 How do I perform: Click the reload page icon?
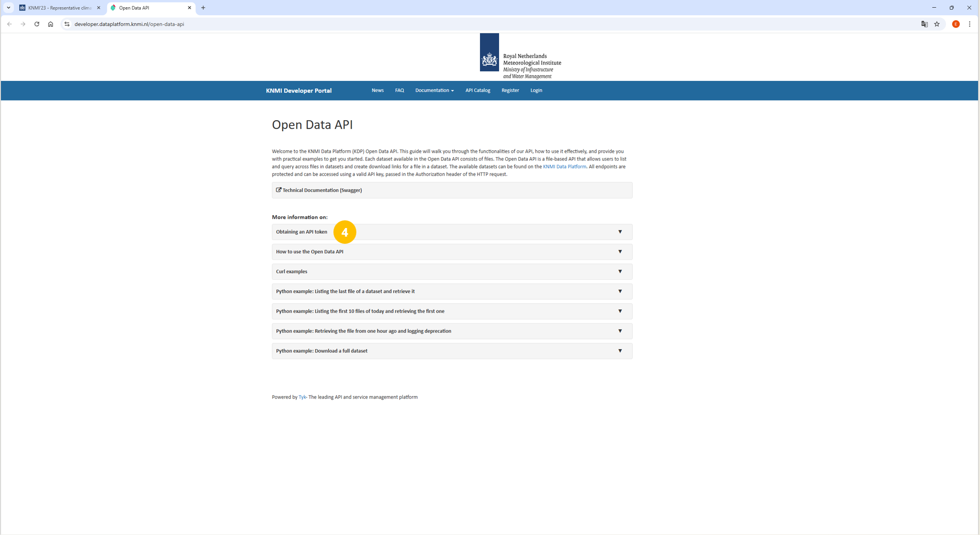pyautogui.click(x=37, y=23)
